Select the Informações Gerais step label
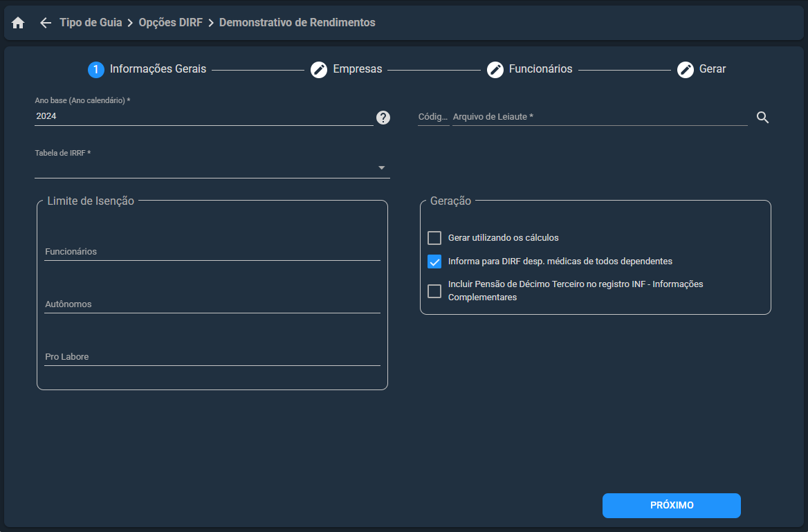Screen dimensions: 808x532 158,69
